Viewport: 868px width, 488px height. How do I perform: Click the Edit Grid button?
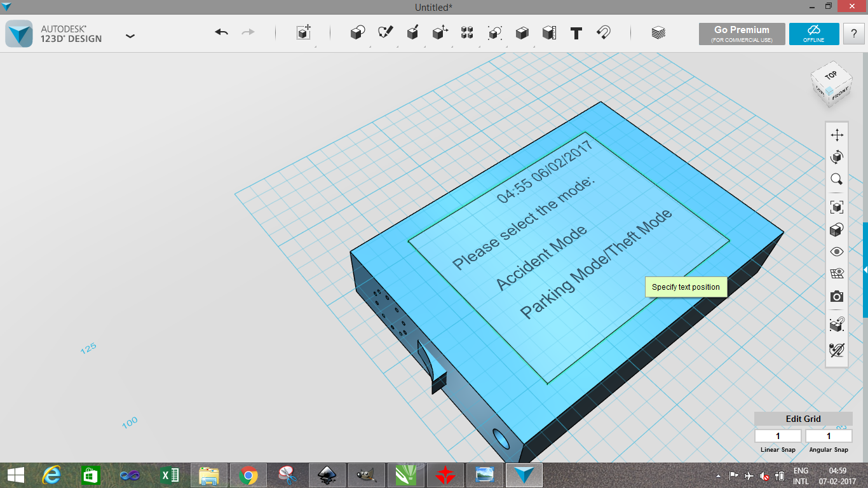pos(803,419)
